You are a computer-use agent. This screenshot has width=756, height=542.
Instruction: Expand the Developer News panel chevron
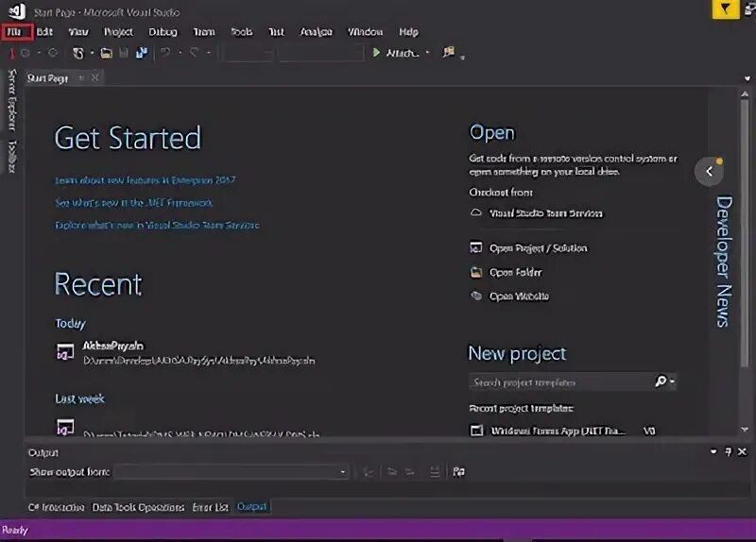point(710,171)
